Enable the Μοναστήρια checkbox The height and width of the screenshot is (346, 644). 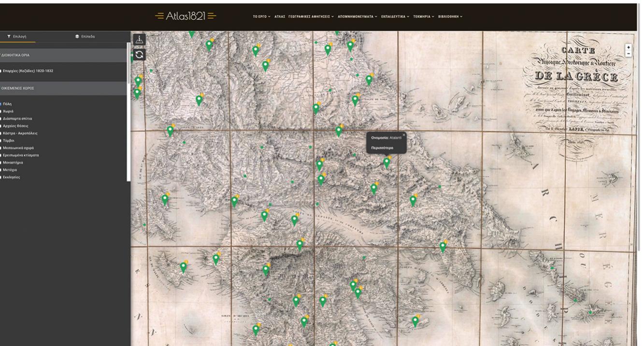click(x=1, y=163)
